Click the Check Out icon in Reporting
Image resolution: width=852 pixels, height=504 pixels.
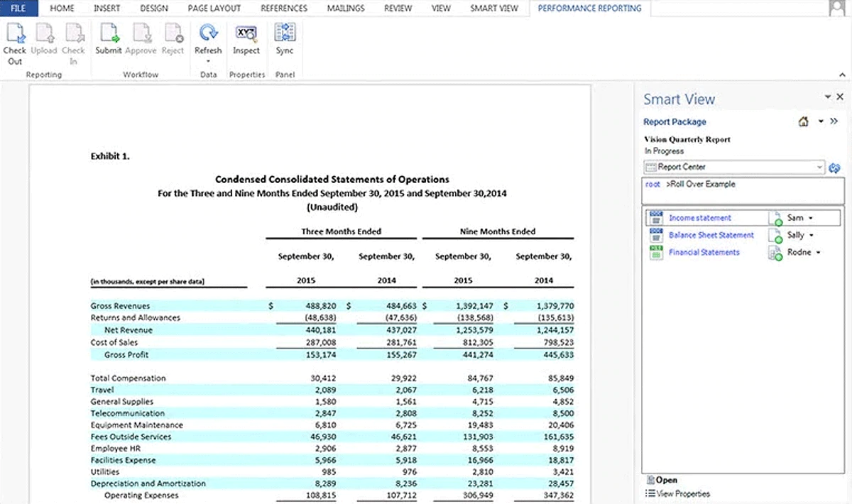coord(15,34)
